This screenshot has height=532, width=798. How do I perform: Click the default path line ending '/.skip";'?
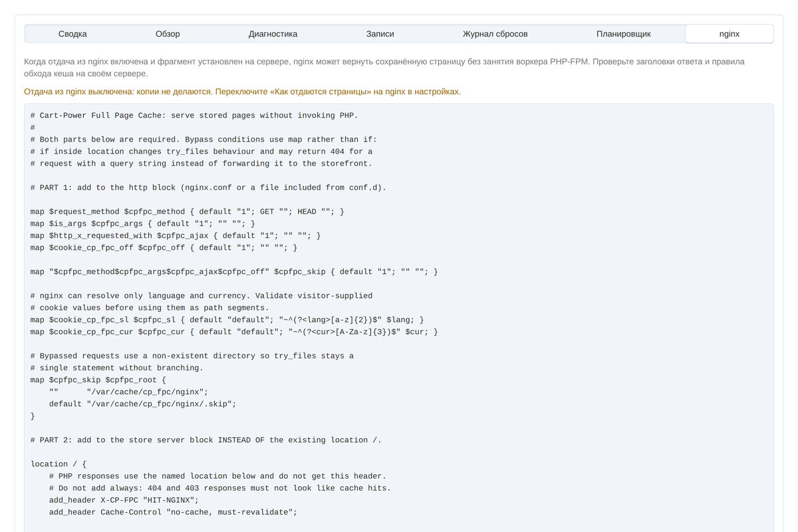[x=142, y=404]
